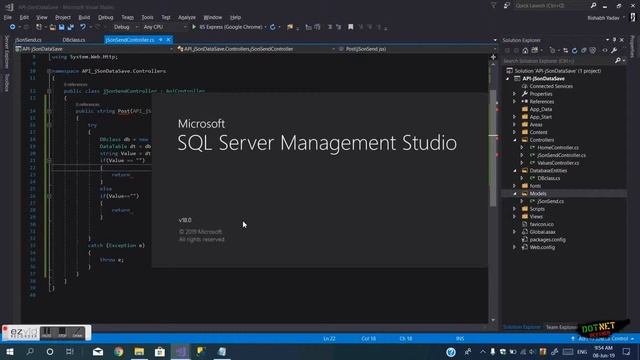The image size is (640, 360).
Task: Click the browser Refresh icon in toolbar
Action: pyautogui.click(x=273, y=27)
